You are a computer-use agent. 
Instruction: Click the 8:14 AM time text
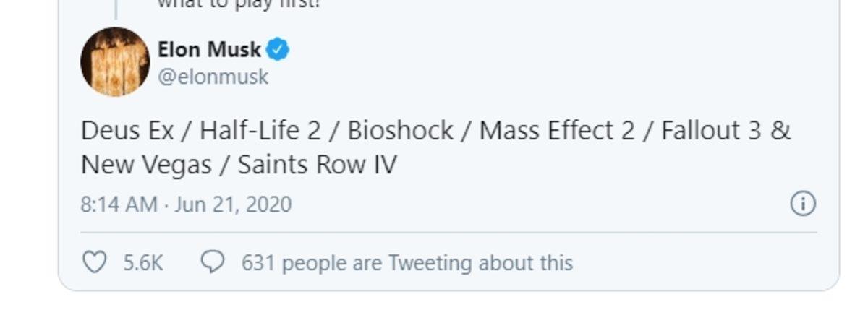pos(119,204)
